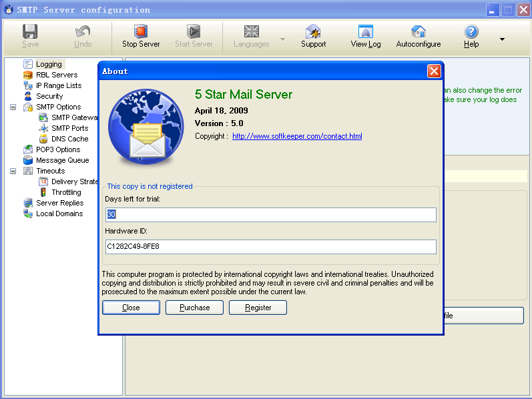This screenshot has width=532, height=399.
Task: Select the Throttling traffic light icon
Action: pos(43,192)
